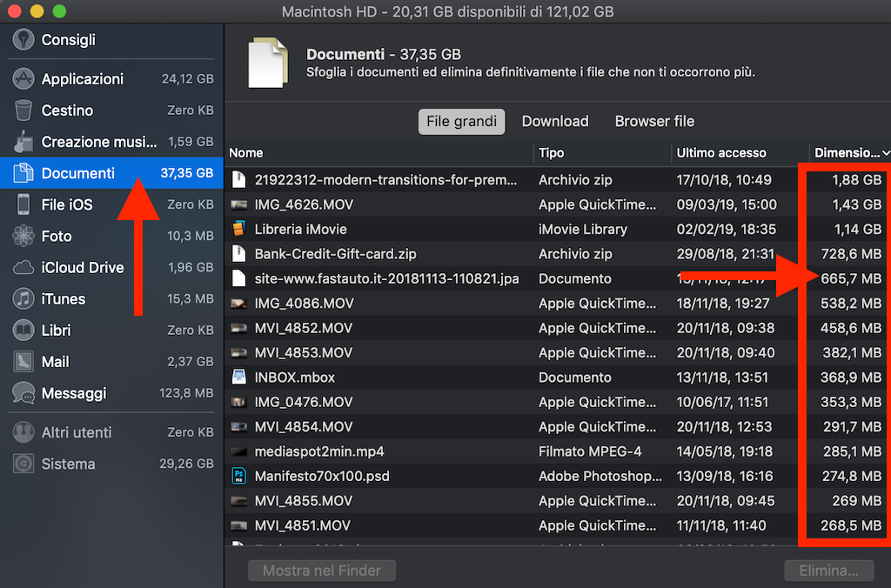Screen dimensions: 891x588
Task: Open iCloud Drive category in sidebar
Action: [111, 267]
